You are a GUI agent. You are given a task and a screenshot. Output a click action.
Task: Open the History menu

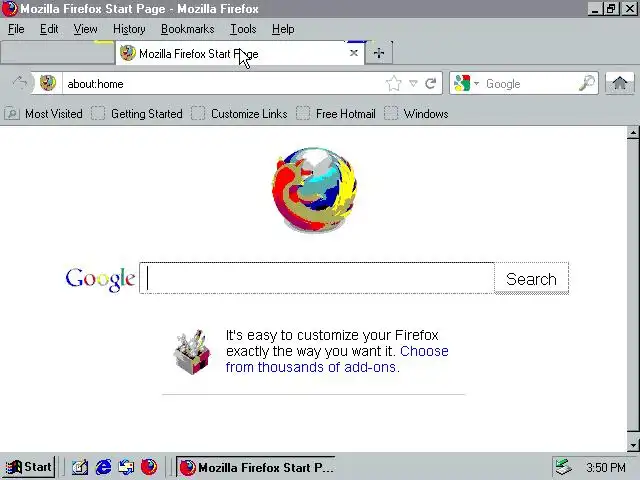129,29
